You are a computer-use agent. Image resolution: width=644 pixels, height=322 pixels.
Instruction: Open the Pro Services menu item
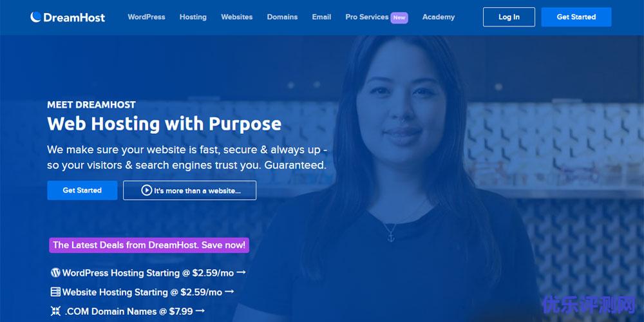(367, 17)
